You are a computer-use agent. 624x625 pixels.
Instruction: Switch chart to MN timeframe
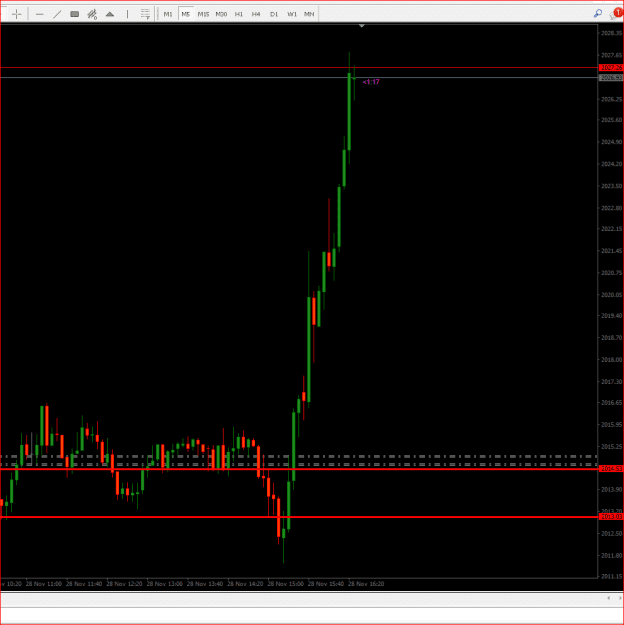click(309, 14)
